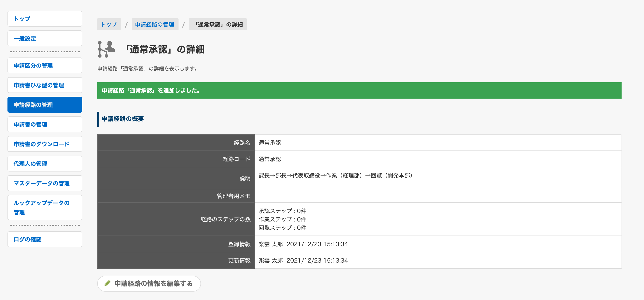Click the 経路のステップの数 row header
The image size is (644, 300).
pyautogui.click(x=176, y=219)
